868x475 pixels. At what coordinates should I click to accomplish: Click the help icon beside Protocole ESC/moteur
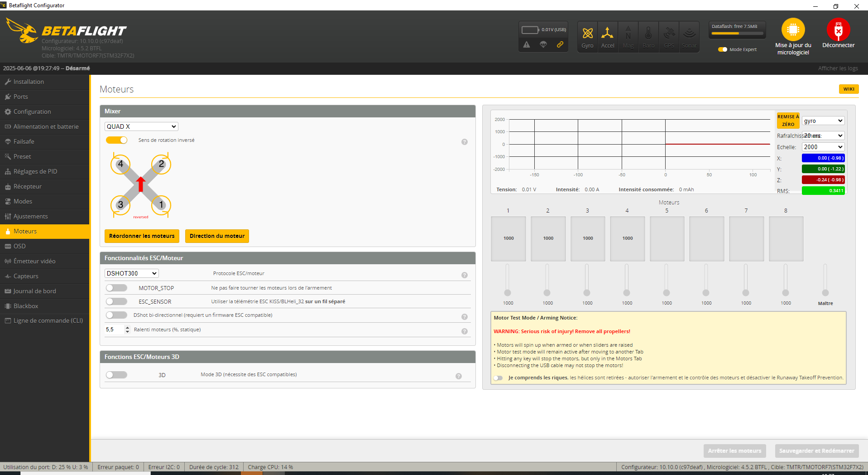[x=464, y=275]
